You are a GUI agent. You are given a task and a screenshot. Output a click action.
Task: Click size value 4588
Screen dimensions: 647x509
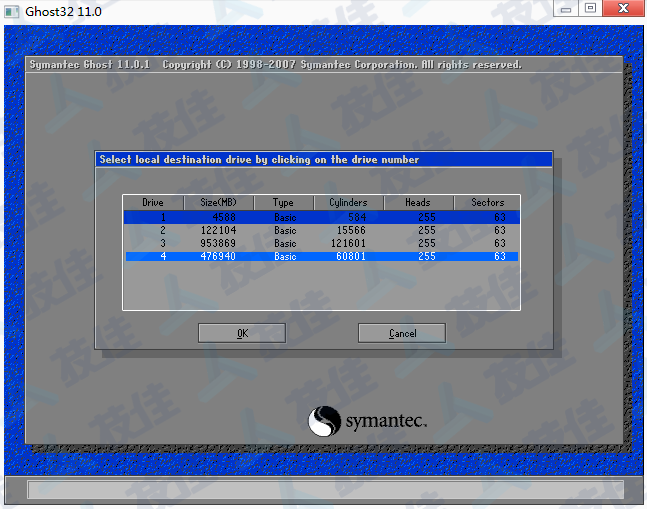pyautogui.click(x=224, y=217)
